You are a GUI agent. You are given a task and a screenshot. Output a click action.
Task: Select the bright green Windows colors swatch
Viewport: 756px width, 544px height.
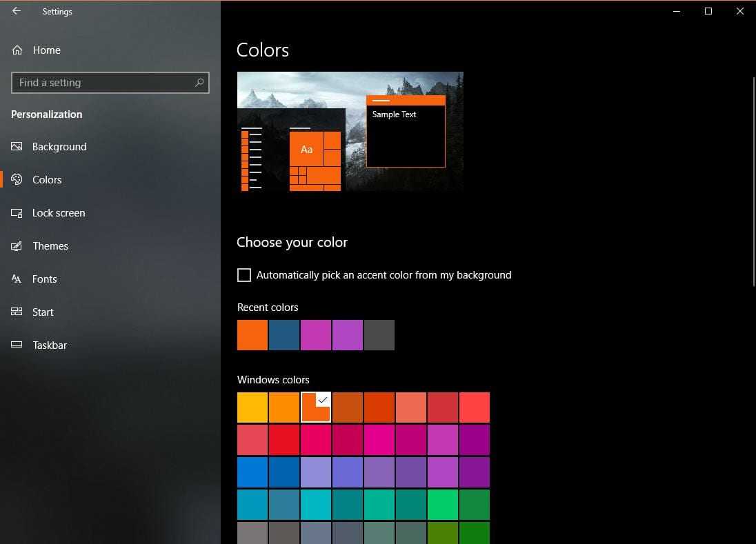443,505
